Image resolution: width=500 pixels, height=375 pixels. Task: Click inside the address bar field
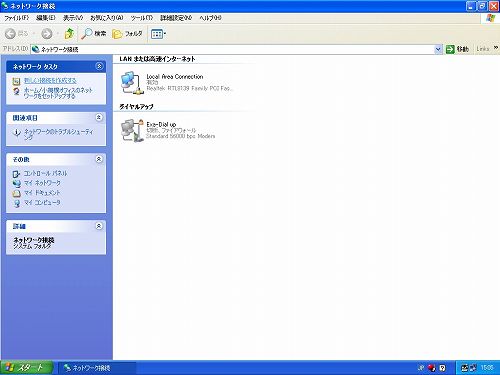pos(233,49)
